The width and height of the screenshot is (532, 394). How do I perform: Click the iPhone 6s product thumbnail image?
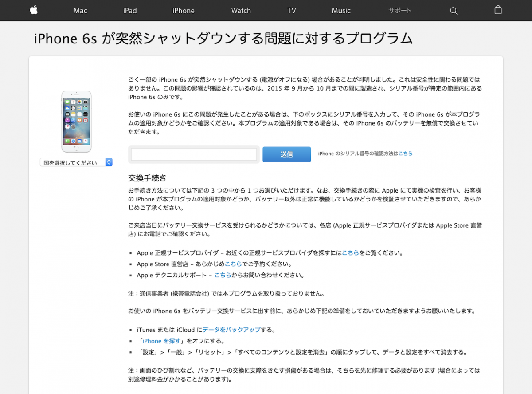[x=76, y=121]
